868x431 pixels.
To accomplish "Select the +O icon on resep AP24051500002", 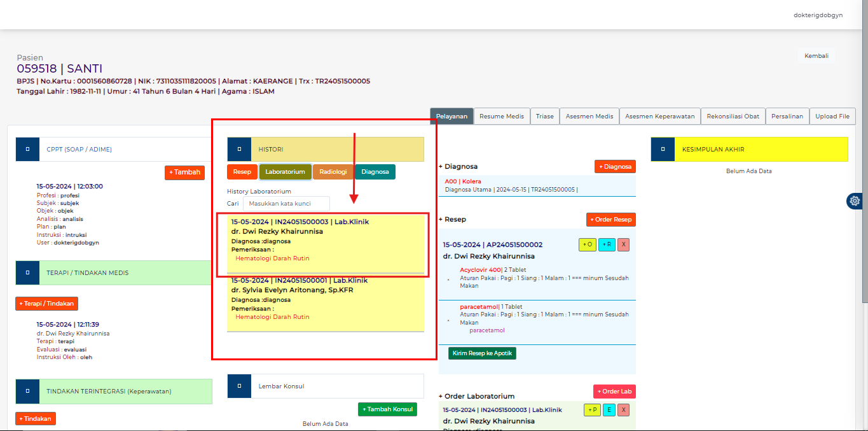I will pyautogui.click(x=587, y=244).
